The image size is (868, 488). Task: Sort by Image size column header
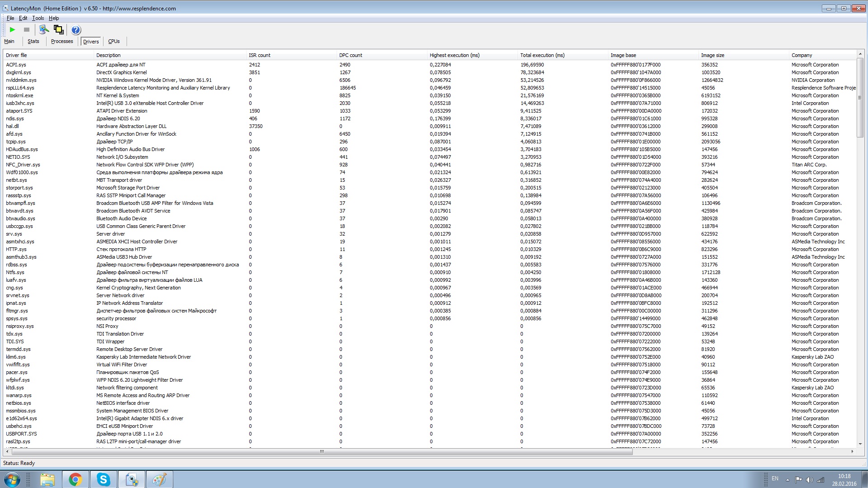[x=744, y=55]
